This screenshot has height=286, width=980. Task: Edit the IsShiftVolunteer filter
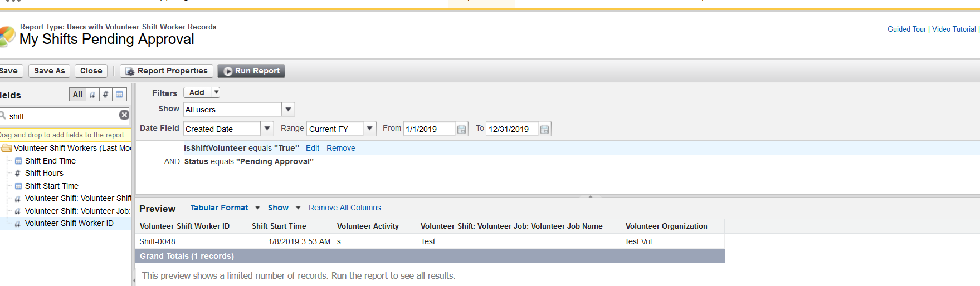(x=313, y=148)
